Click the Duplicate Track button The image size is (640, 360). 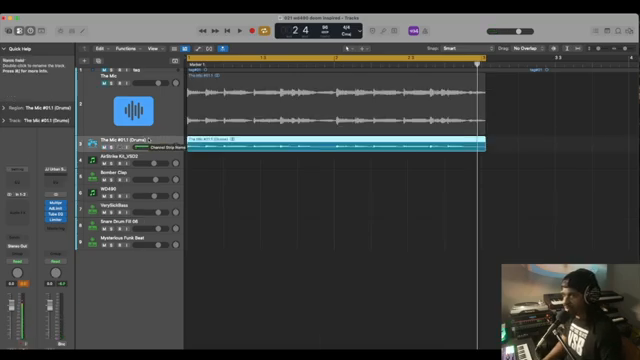(98, 61)
